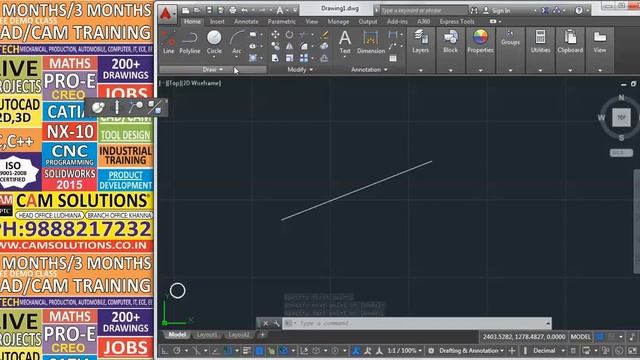
Task: Click the TOP face of the ViewCube
Action: [x=621, y=118]
